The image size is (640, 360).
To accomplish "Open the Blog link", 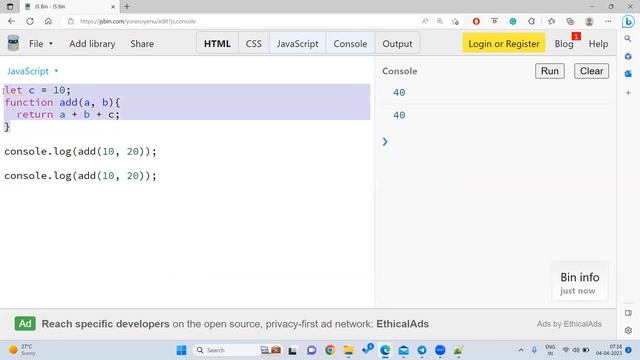I will pos(564,44).
